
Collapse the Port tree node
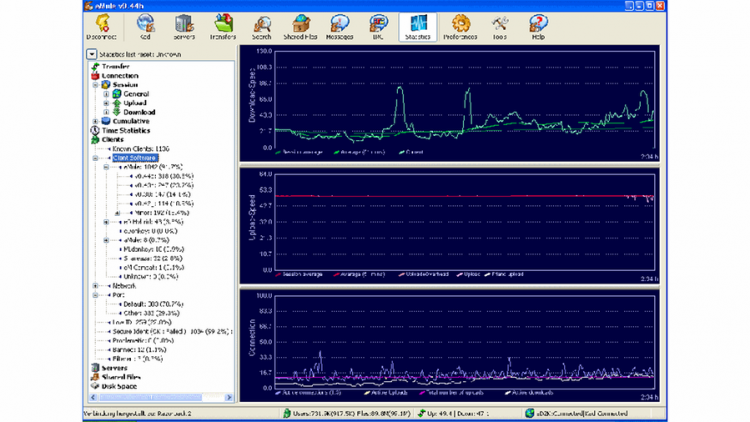95,295
